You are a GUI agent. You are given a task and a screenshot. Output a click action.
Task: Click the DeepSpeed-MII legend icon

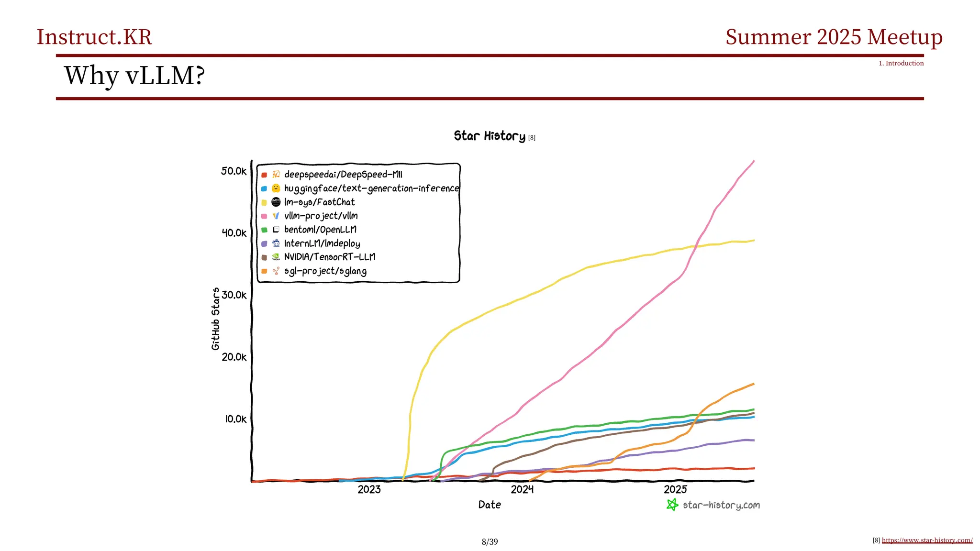[276, 175]
